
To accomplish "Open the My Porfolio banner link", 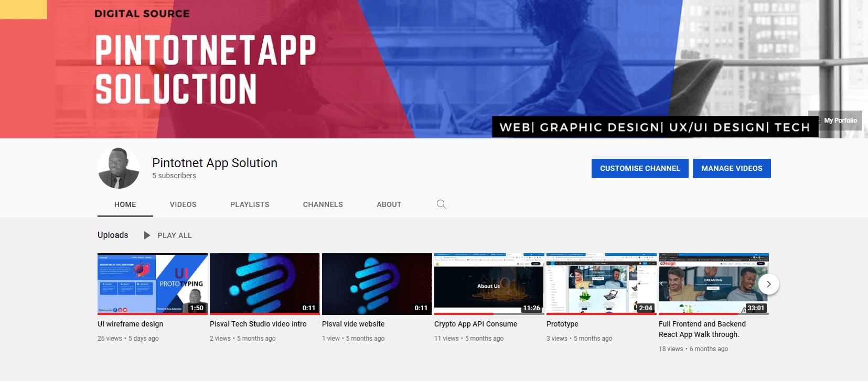I will [x=836, y=121].
